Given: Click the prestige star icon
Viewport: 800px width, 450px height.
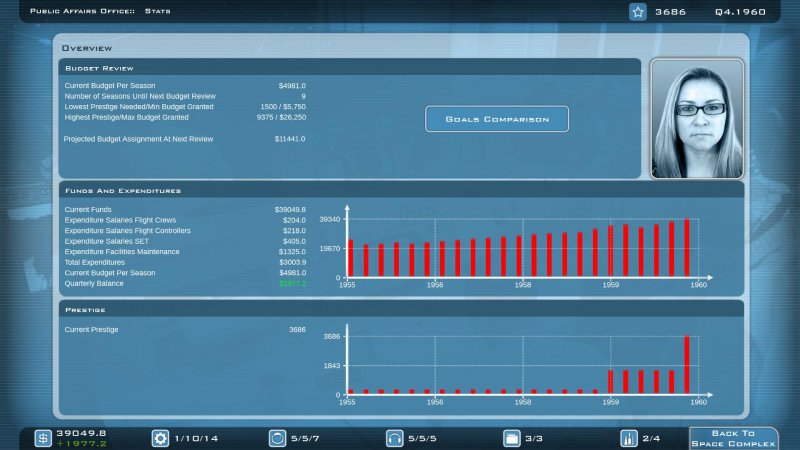Looking at the screenshot, I should [x=637, y=12].
